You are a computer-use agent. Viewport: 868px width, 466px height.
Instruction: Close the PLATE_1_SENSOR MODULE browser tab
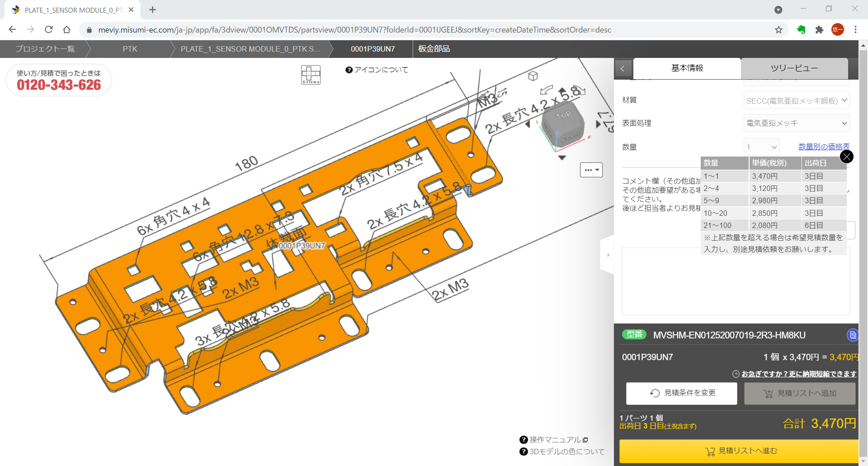[131, 10]
